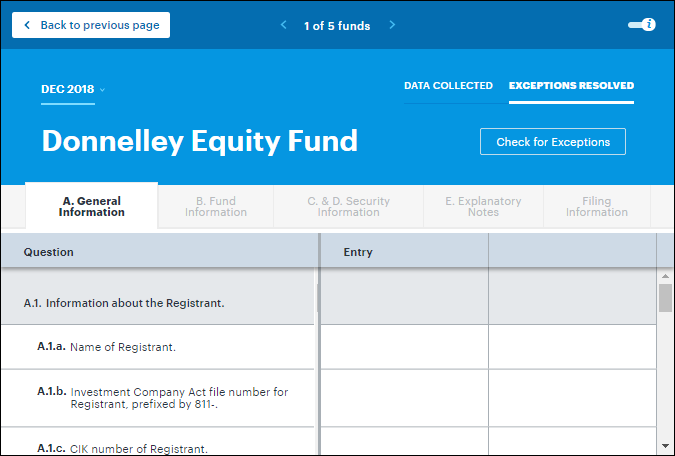The image size is (675, 456).
Task: Click the vertical scrollbar thumb
Action: point(665,298)
